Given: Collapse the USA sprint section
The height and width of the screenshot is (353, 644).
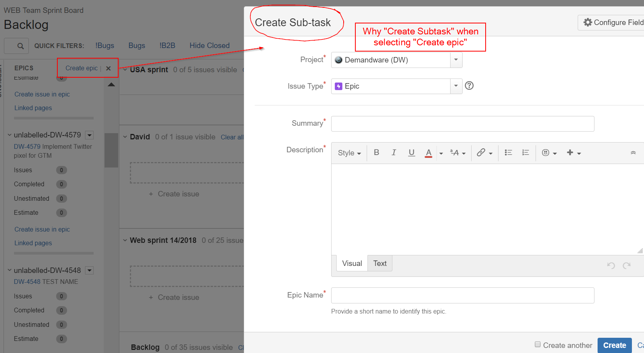Looking at the screenshot, I should click(x=125, y=70).
